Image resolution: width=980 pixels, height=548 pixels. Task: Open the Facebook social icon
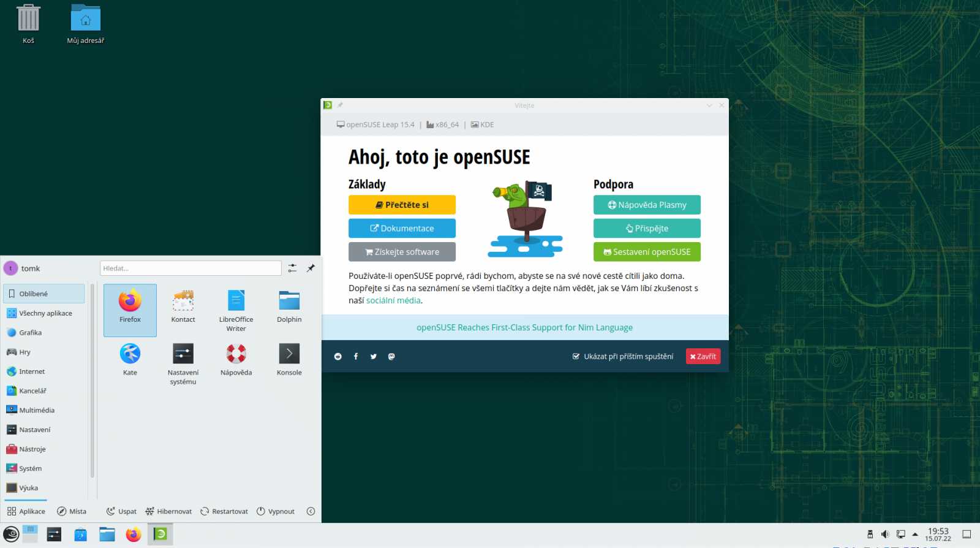tap(356, 356)
